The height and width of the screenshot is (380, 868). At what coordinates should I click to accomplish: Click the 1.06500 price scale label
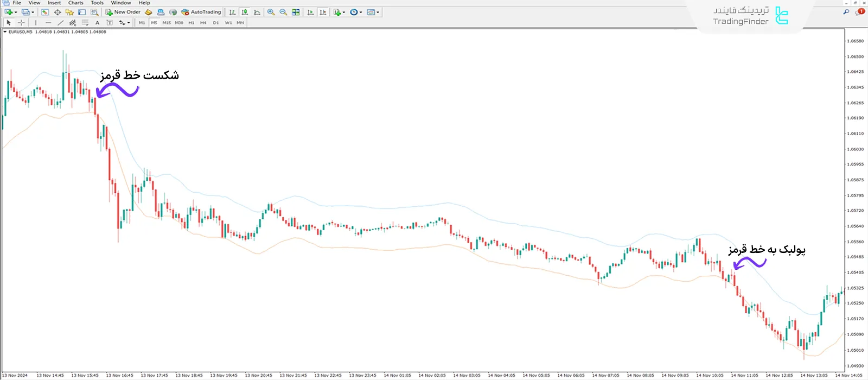tap(856, 56)
